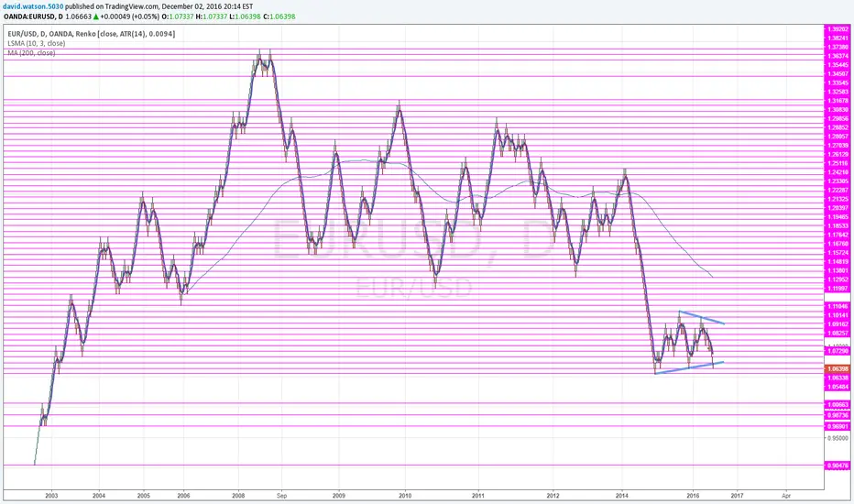The width and height of the screenshot is (854, 504).
Task: Click the 2012 label on time axis
Action: pyautogui.click(x=553, y=496)
